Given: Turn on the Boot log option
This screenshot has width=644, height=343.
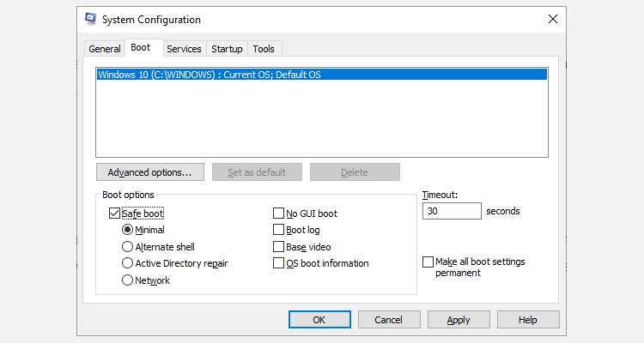Looking at the screenshot, I should (278, 230).
